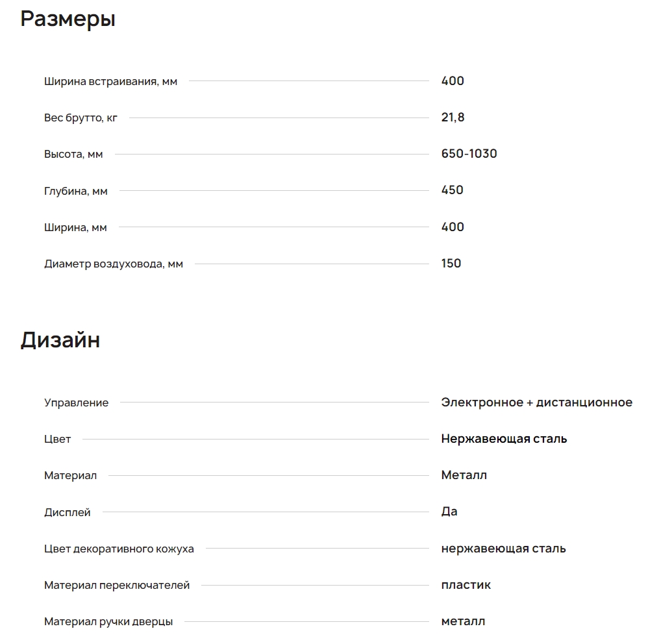Click the Дизайн section heading
646x644 pixels.
(x=60, y=340)
